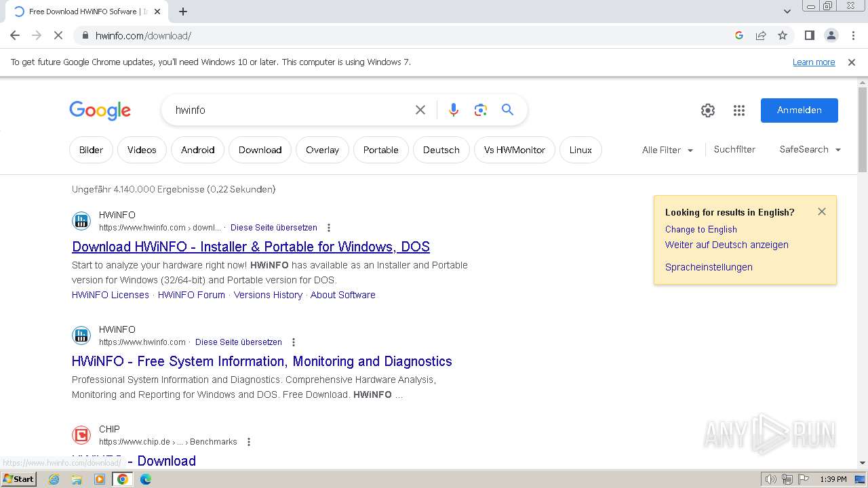
Task: Open more options for CHIP result
Action: point(249,442)
